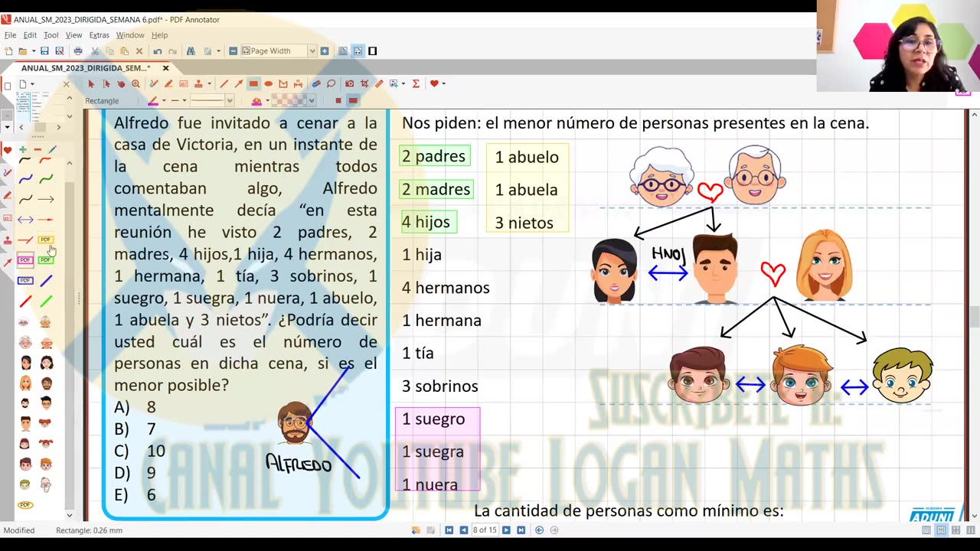Screen dimensions: 980x551
Task: Expand the fill pattern dropdown
Action: (312, 100)
